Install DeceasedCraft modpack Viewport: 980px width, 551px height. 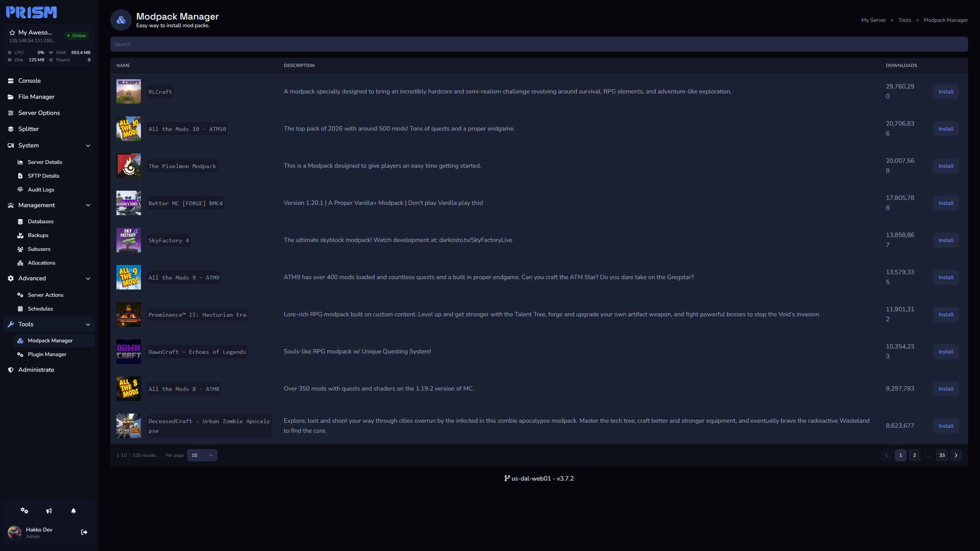point(946,426)
